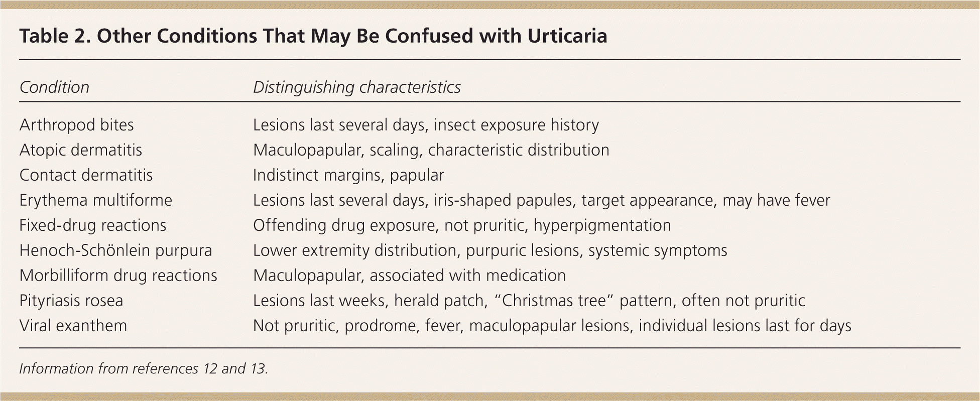Select the "Henoch-Schönlein purpura" condition

115,250
